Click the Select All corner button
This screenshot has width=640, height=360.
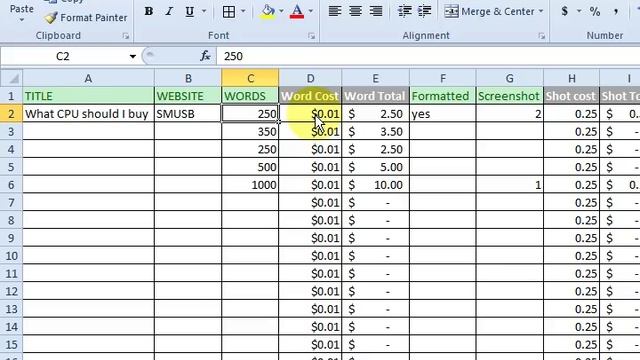(x=11, y=78)
